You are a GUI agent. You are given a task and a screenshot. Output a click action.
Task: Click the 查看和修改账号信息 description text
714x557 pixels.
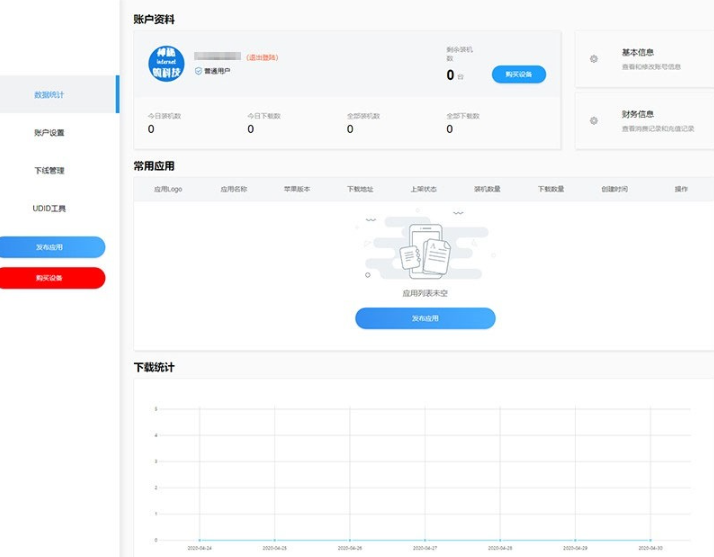(651, 67)
